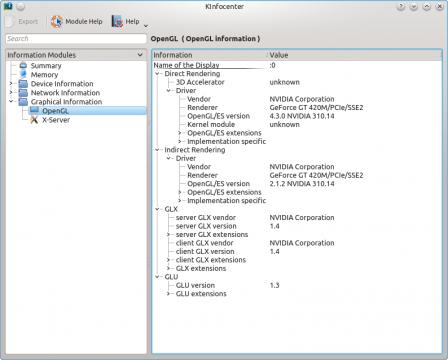Select the X-Server module
The image size is (448, 360).
click(56, 120)
